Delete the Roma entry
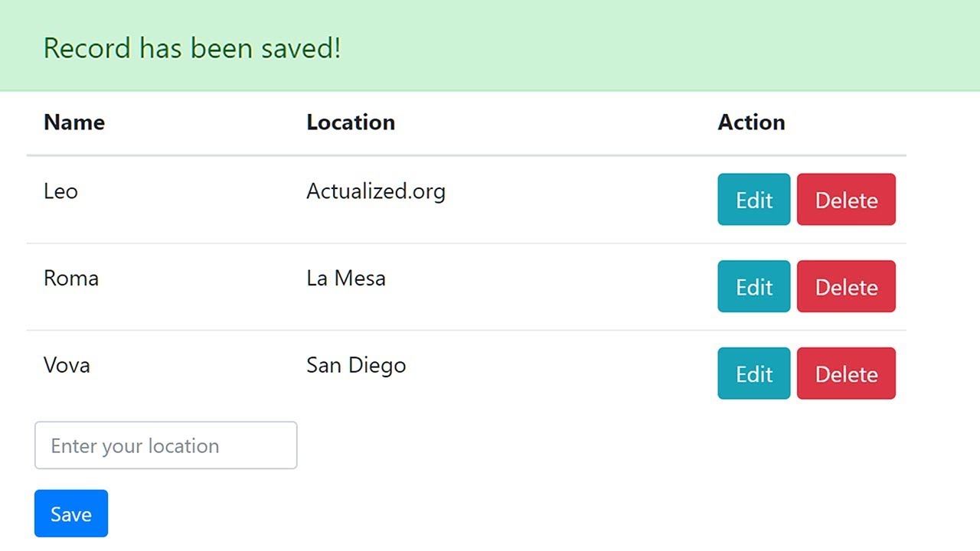The image size is (980, 551). click(846, 287)
